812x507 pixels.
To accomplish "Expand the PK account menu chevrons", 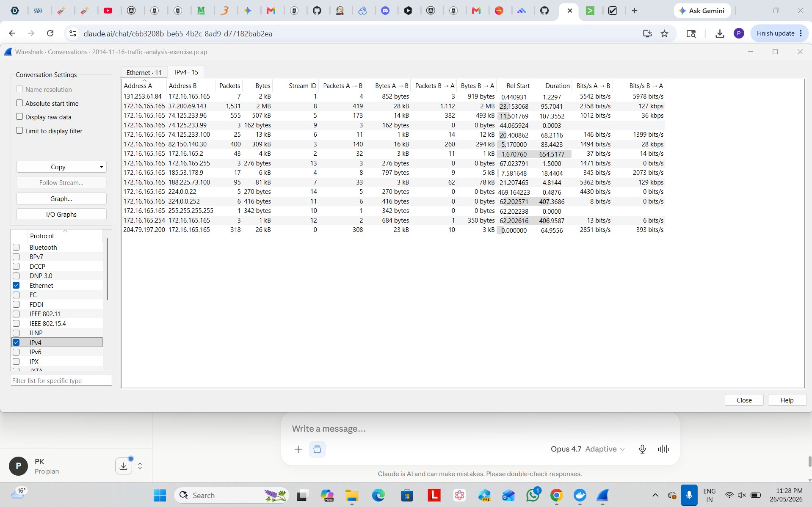I will 140,466.
